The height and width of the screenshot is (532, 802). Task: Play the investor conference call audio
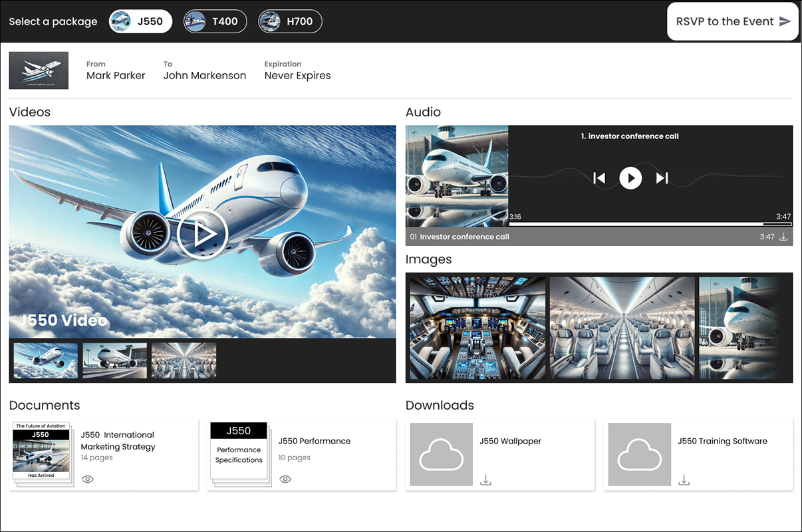tap(630, 178)
